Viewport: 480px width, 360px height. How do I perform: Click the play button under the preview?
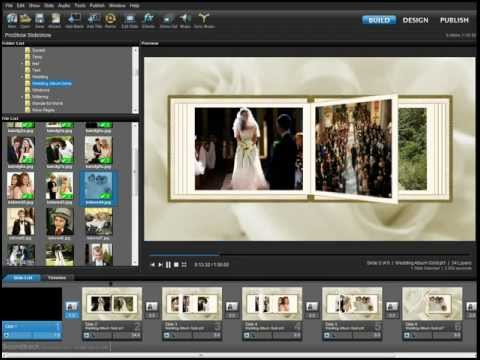point(160,265)
